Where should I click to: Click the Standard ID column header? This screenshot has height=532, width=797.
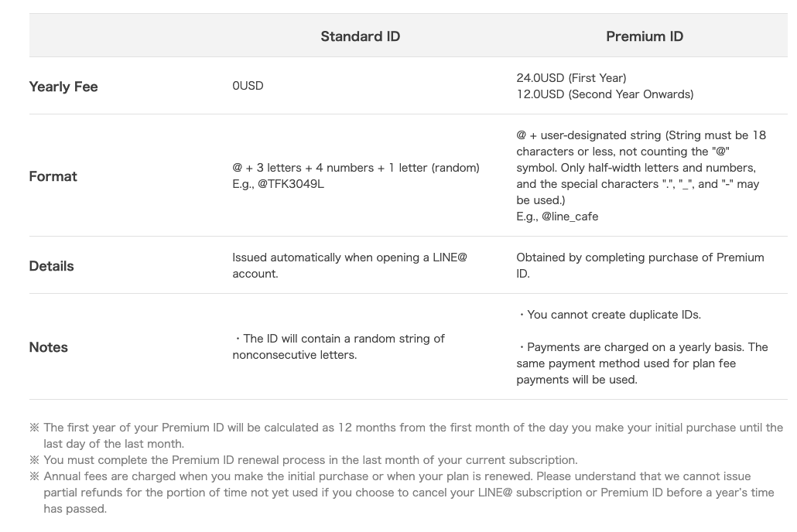coord(360,36)
